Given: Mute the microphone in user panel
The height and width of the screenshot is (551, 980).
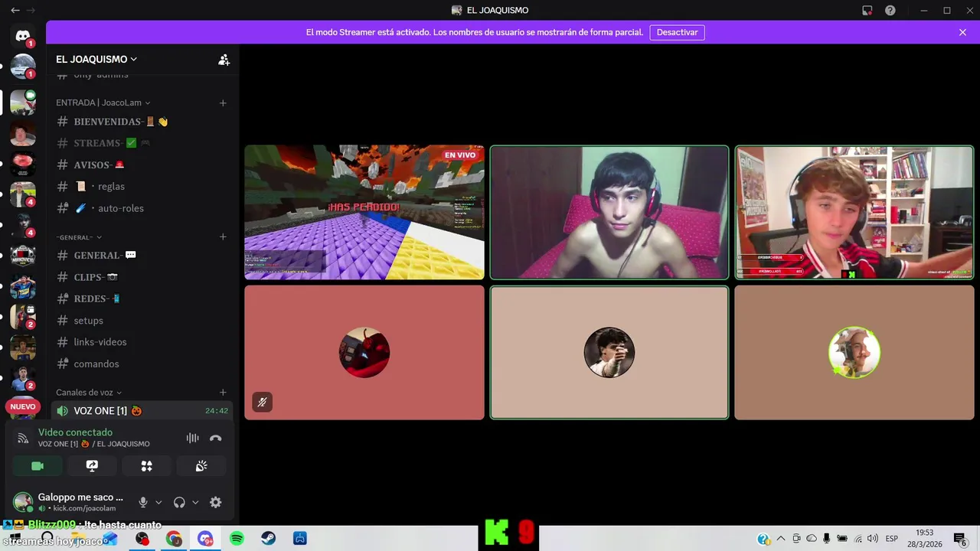Looking at the screenshot, I should tap(142, 502).
